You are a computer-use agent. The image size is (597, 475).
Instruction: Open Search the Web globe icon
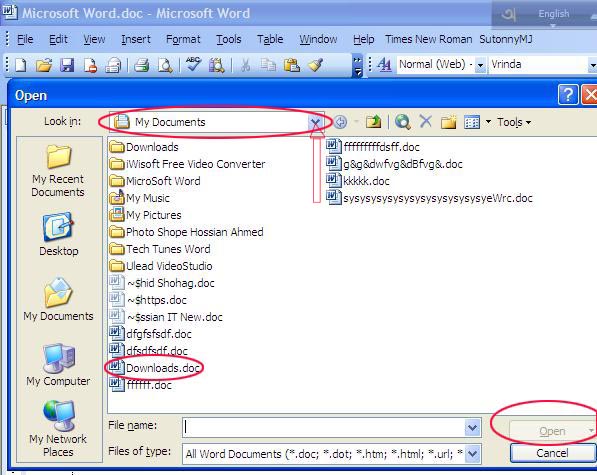(x=402, y=122)
